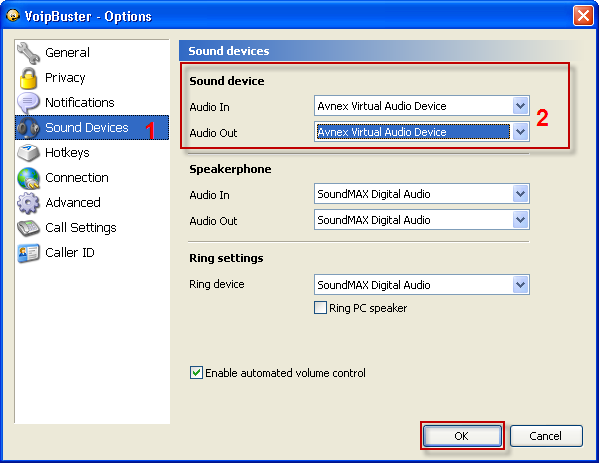This screenshot has height=463, width=599.
Task: Select Sound Devices in the sidebar
Action: point(92,128)
